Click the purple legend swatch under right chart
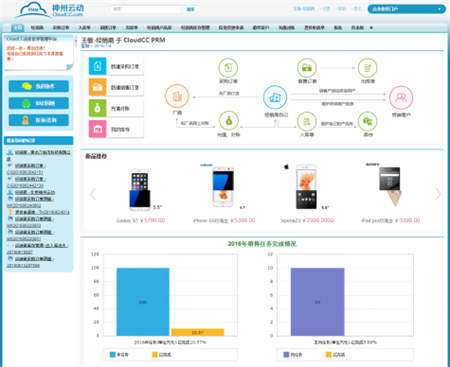 point(286,355)
